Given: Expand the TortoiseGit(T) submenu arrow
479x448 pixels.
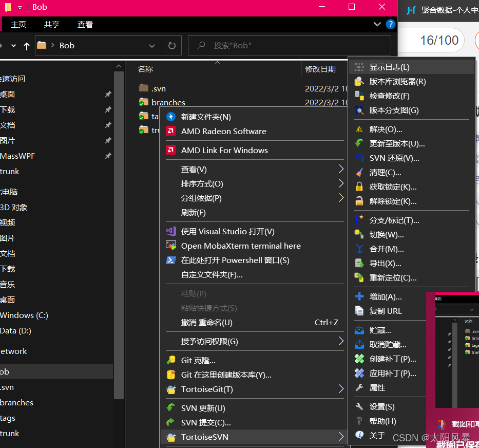Looking at the screenshot, I should [x=341, y=389].
